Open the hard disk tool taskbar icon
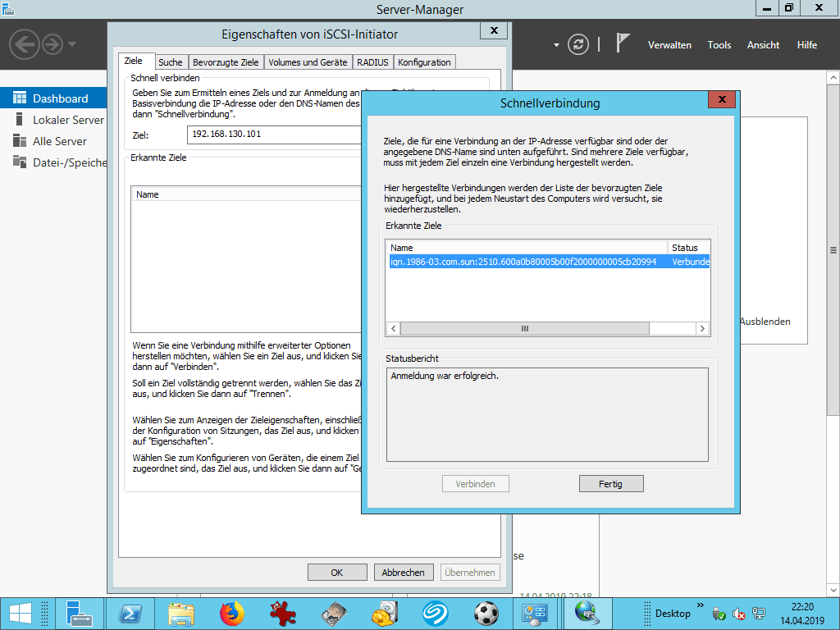Image resolution: width=840 pixels, height=630 pixels. [334, 614]
